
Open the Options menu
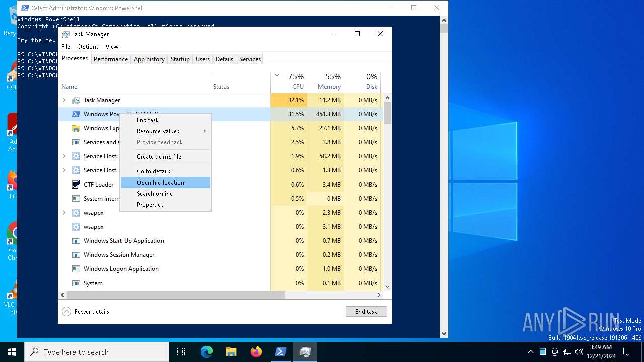pos(88,47)
